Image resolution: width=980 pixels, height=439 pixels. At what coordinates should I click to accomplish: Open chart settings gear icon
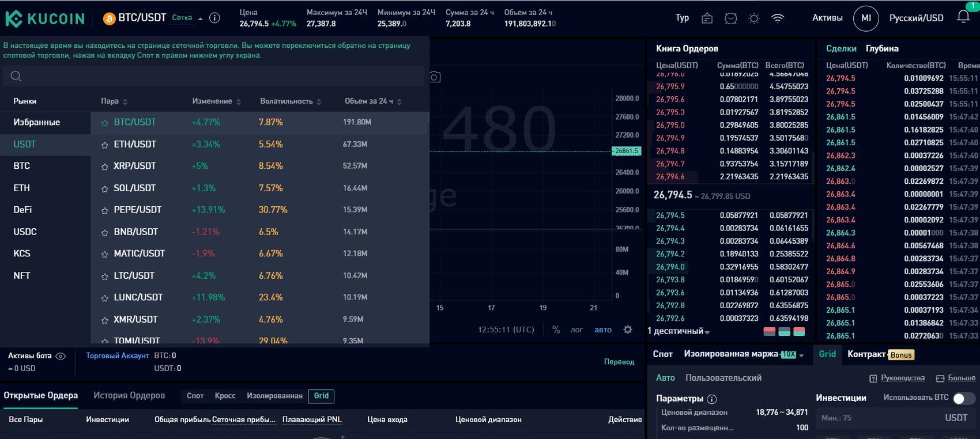(628, 330)
